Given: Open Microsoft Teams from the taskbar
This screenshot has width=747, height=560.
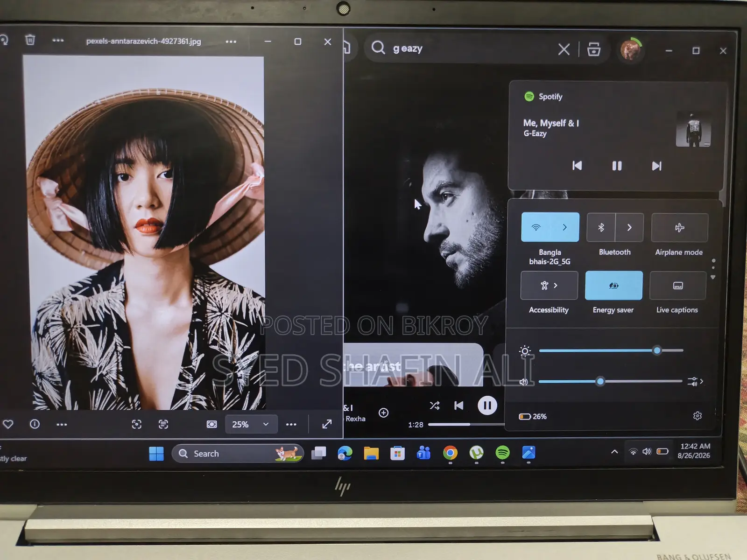Looking at the screenshot, I should click(x=423, y=453).
